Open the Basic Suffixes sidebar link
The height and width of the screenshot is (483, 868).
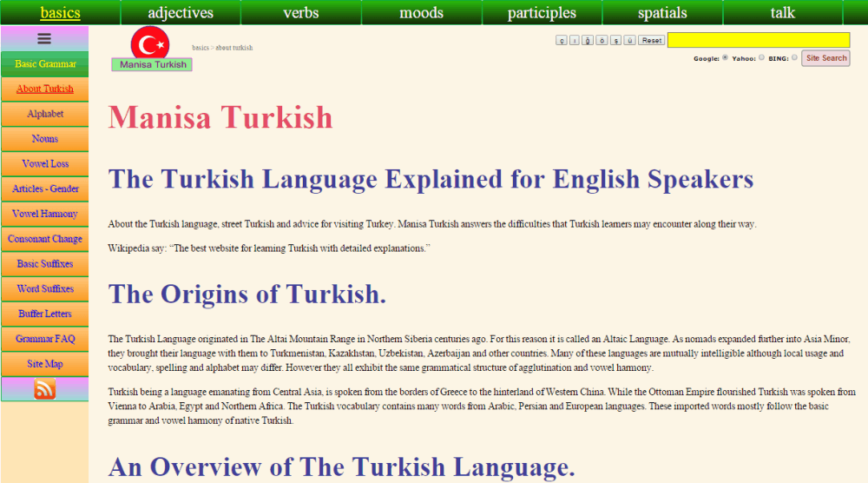[x=45, y=264]
